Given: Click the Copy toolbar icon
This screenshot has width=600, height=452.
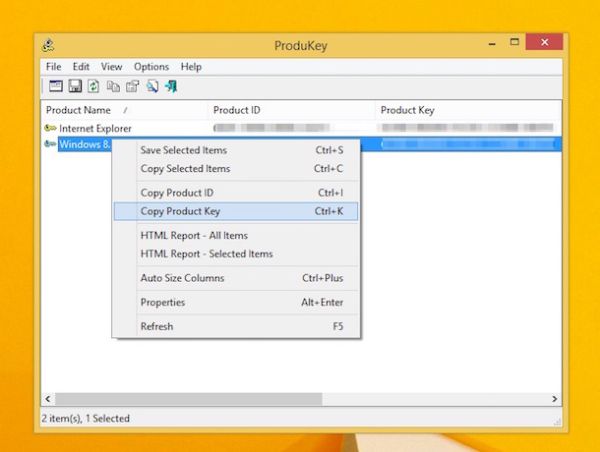Looking at the screenshot, I should tap(113, 87).
